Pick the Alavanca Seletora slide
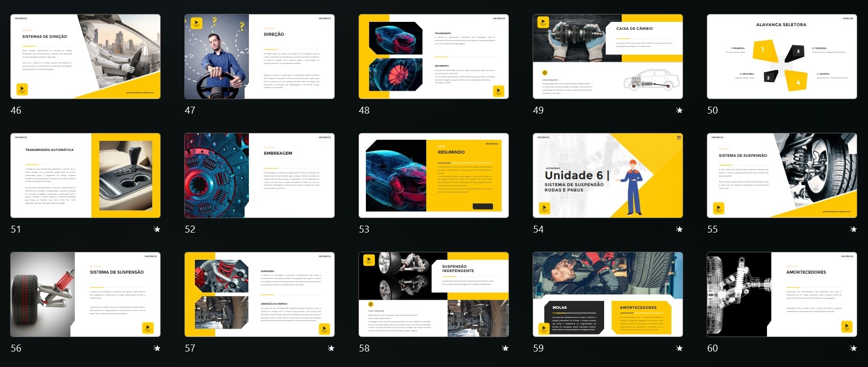The image size is (868, 367). [782, 57]
